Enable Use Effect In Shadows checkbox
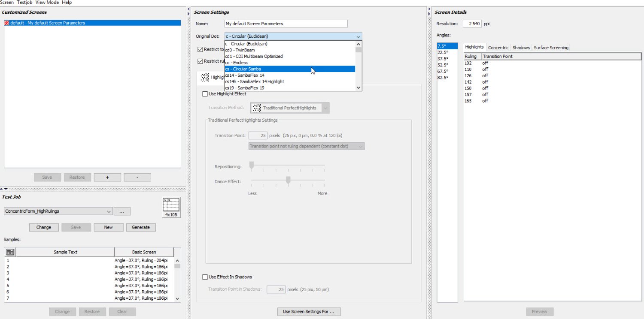Image resolution: width=644 pixels, height=319 pixels. click(205, 277)
